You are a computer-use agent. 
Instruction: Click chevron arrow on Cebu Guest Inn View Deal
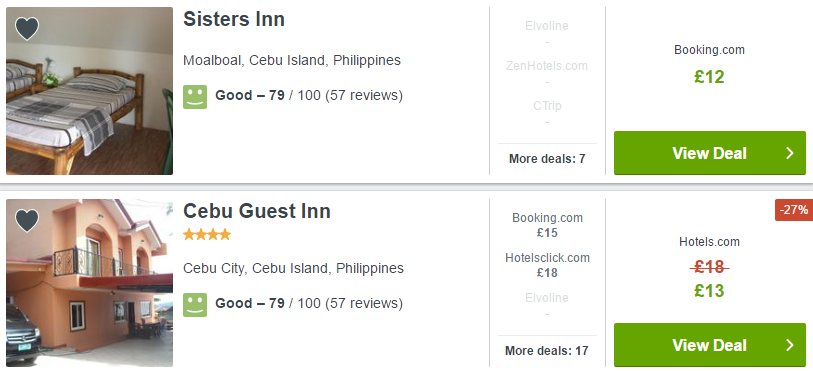coord(790,345)
